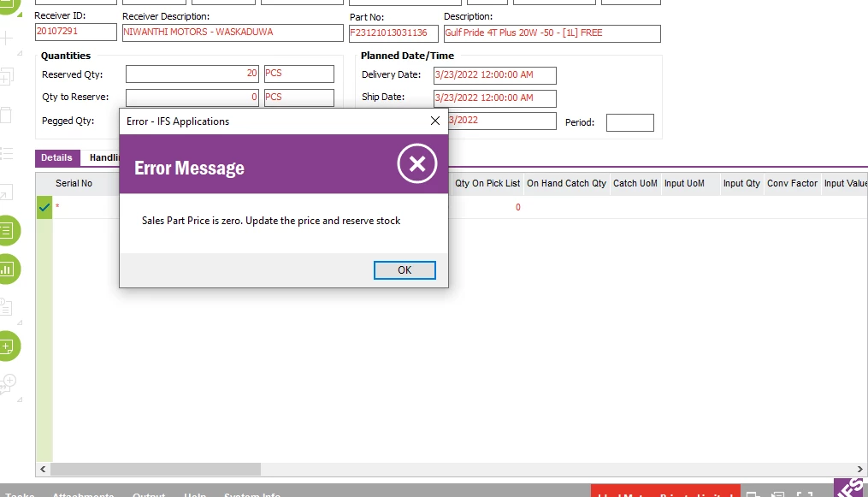
Task: Click the Reserved Qty value field
Action: (192, 74)
